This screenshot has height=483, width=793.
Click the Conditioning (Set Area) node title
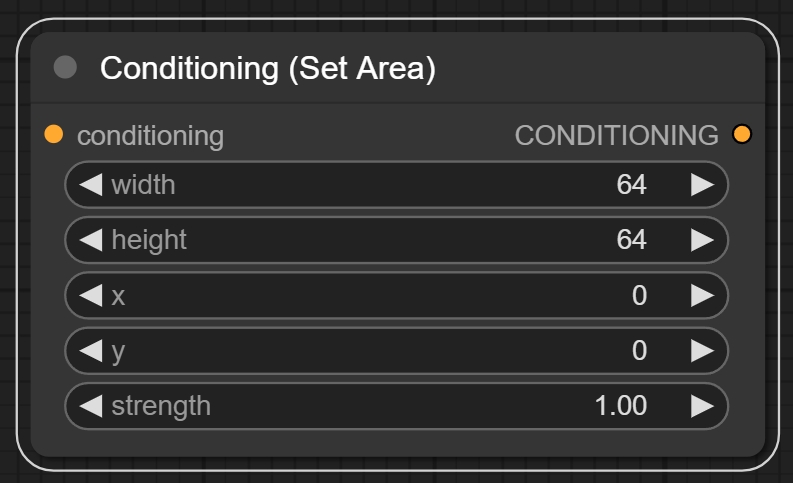[x=267, y=69]
